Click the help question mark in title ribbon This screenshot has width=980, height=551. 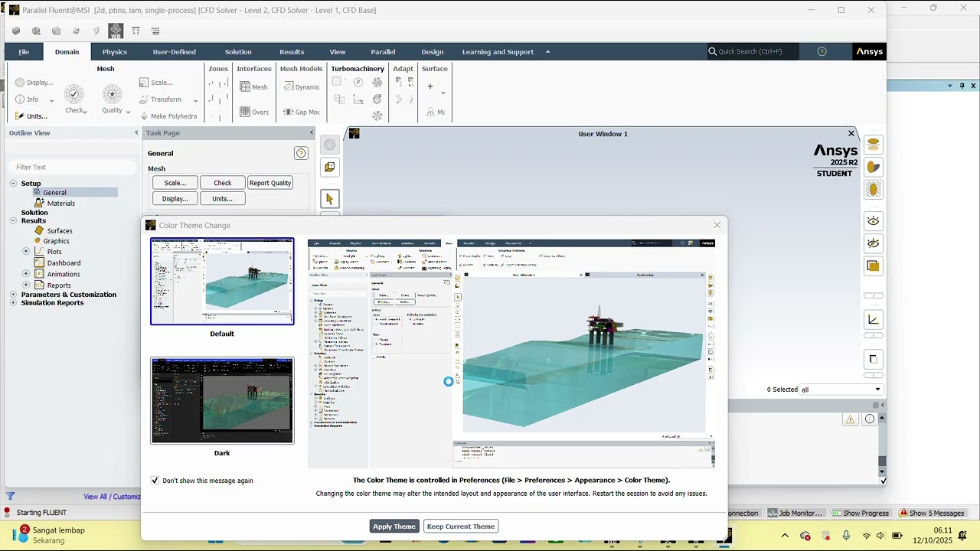(x=822, y=51)
